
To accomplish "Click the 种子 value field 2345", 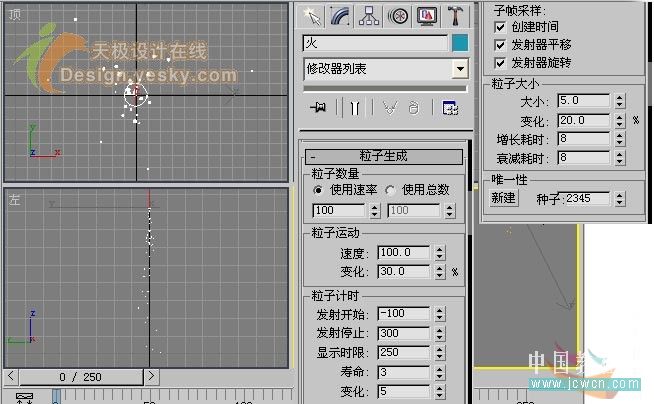I will pos(586,198).
